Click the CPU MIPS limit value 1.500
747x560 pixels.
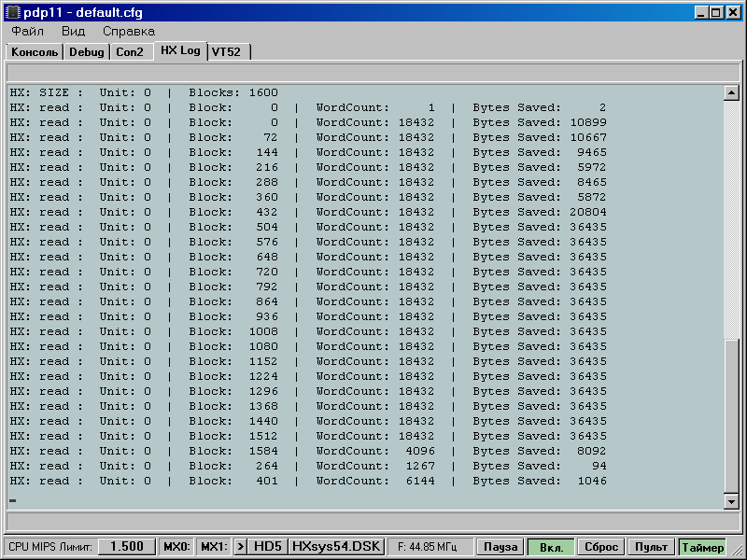pos(126,547)
